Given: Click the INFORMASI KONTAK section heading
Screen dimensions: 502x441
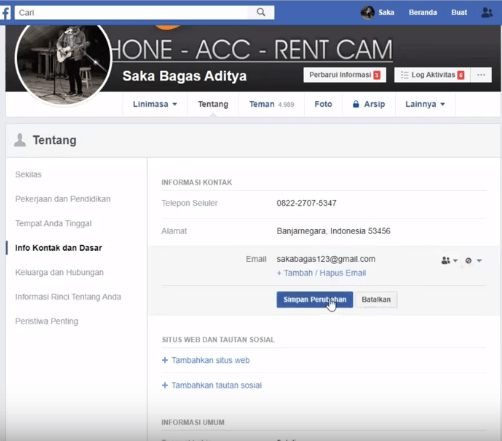Looking at the screenshot, I should click(x=197, y=182).
